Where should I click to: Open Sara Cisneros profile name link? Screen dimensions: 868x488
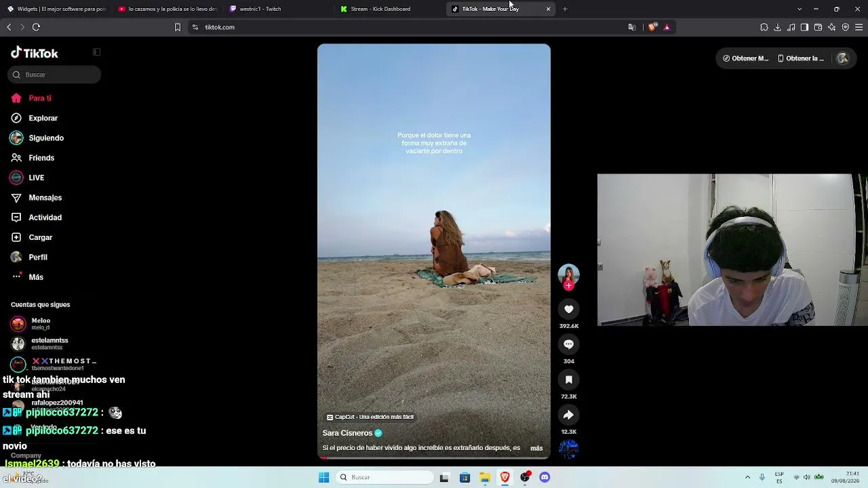pos(347,433)
